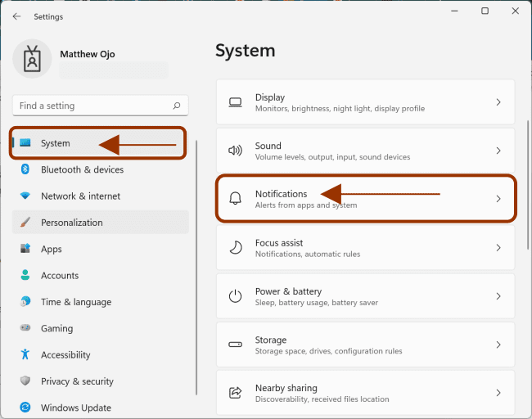This screenshot has width=532, height=419.
Task: Open the Sound settings card
Action: (x=365, y=151)
